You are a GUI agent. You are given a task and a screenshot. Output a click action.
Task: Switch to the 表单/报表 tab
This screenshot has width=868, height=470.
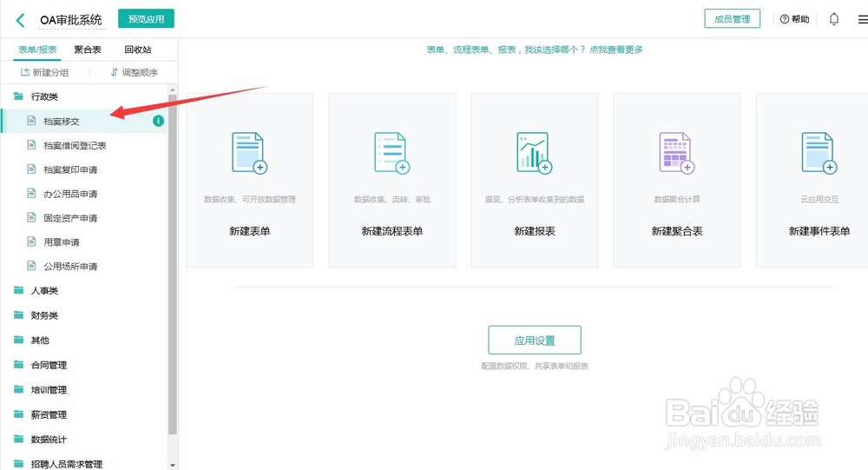point(37,50)
